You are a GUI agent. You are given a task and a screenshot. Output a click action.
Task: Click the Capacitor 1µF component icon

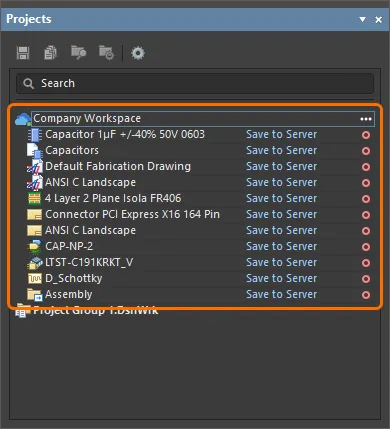(35, 135)
